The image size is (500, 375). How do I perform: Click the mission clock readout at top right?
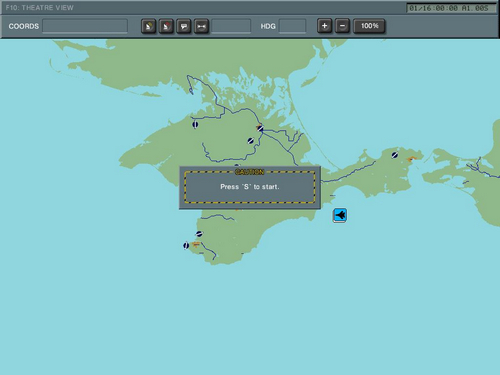click(x=451, y=8)
